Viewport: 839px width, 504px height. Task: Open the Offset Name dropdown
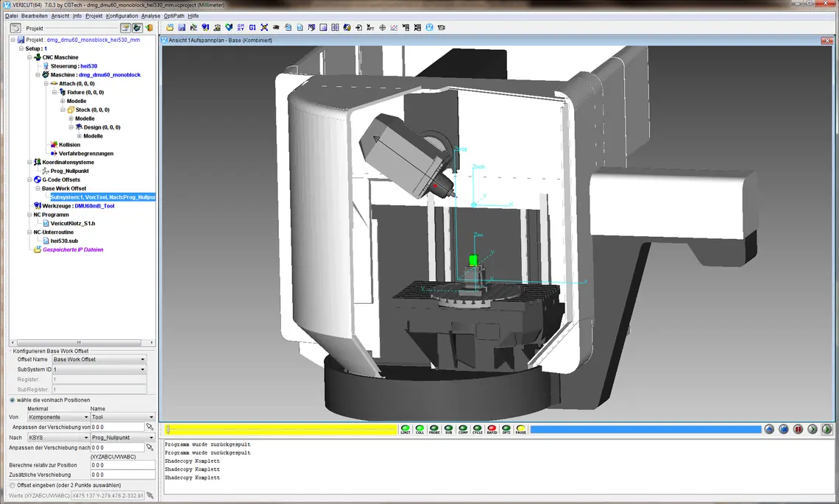coord(99,360)
